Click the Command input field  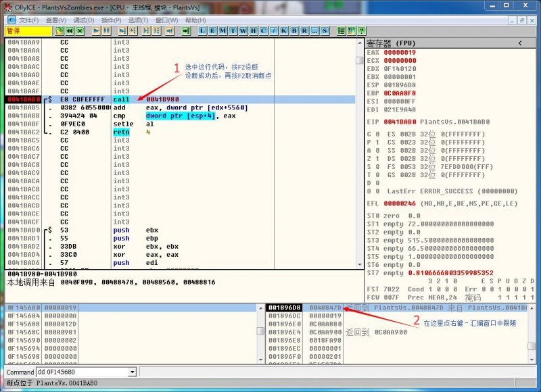[x=83, y=372]
